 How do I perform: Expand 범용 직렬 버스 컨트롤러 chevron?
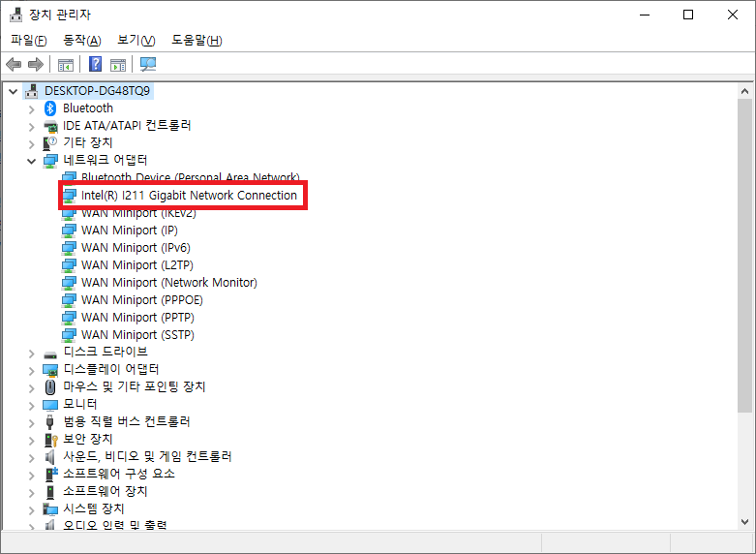[31, 423]
